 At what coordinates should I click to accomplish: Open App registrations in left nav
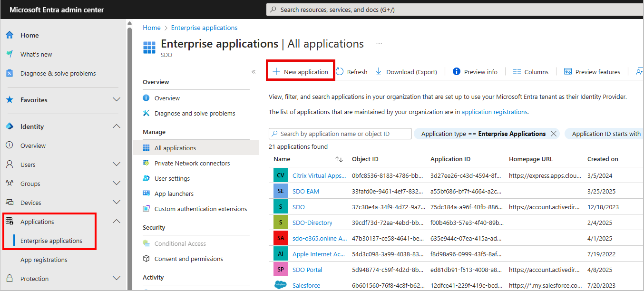44,260
